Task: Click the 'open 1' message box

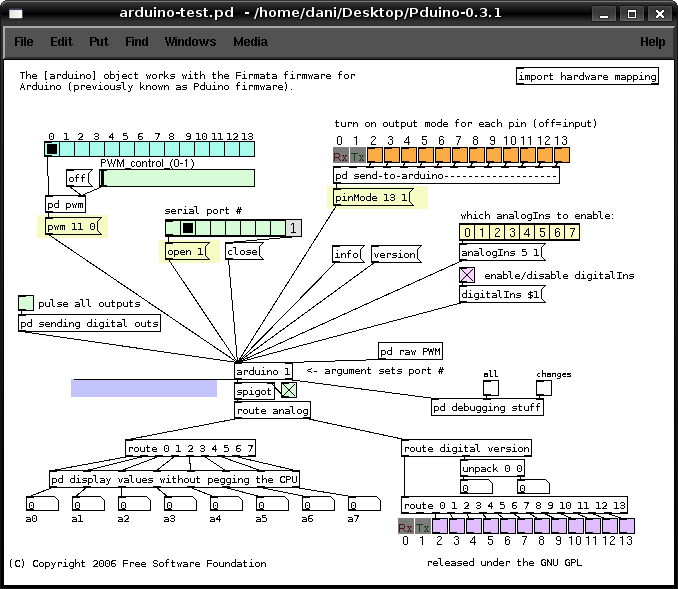Action: click(x=188, y=252)
